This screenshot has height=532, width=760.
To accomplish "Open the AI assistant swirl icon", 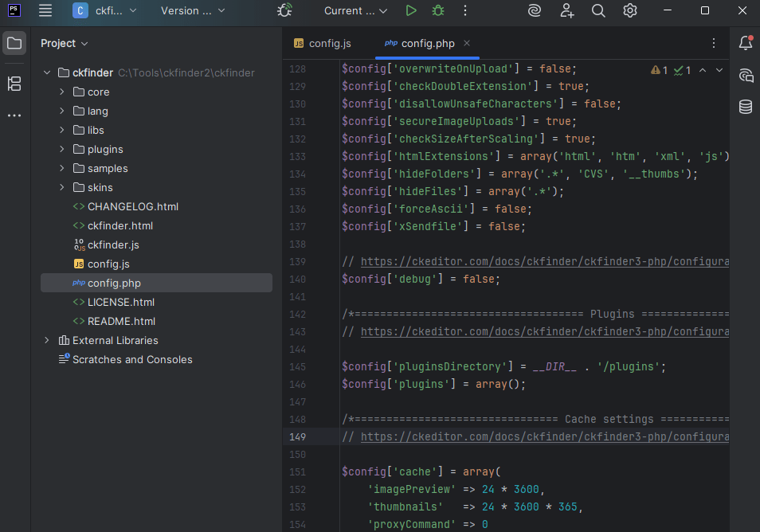I will coord(534,10).
